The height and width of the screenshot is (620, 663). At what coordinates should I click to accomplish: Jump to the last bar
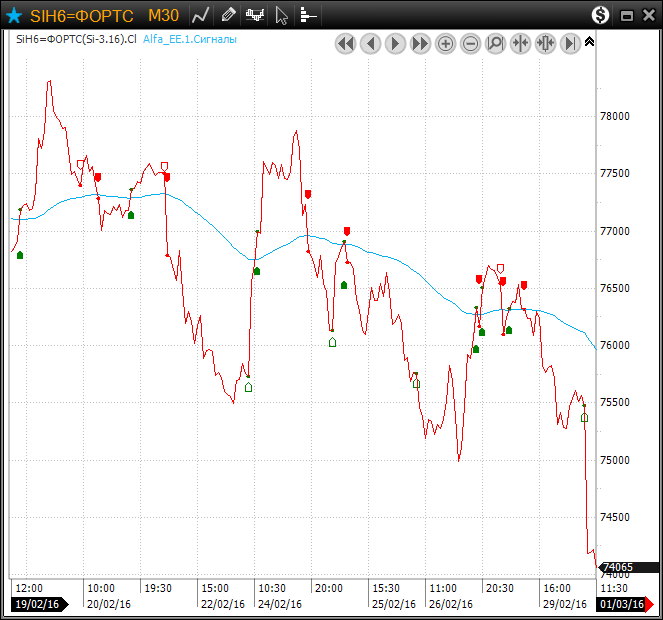click(x=570, y=43)
